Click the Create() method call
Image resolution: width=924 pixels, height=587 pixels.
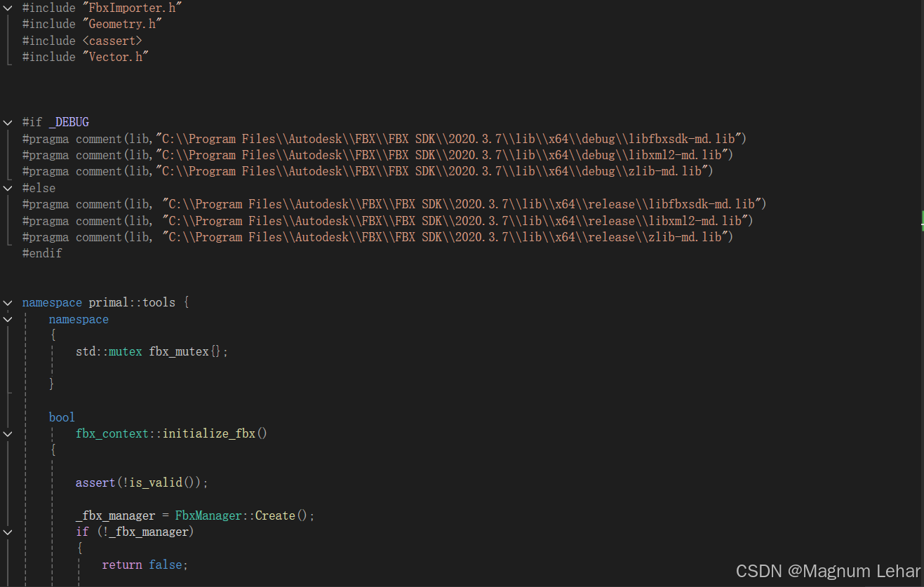[281, 515]
